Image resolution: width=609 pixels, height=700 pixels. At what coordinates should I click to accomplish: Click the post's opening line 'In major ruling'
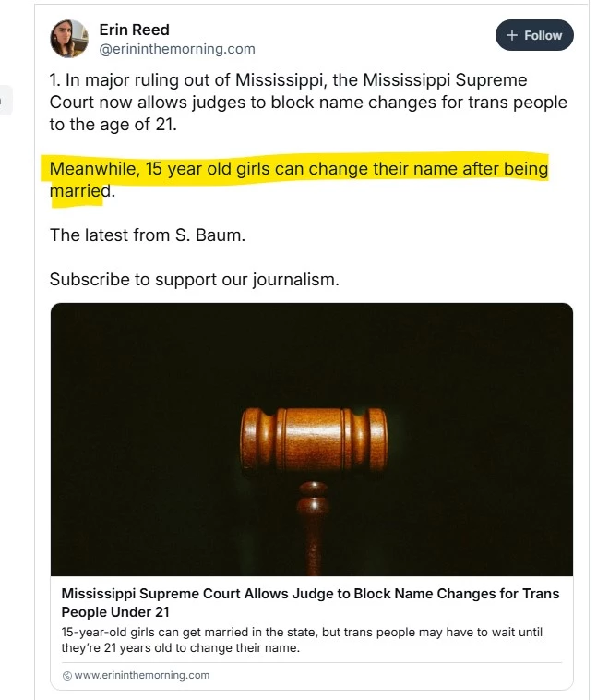coord(185,81)
